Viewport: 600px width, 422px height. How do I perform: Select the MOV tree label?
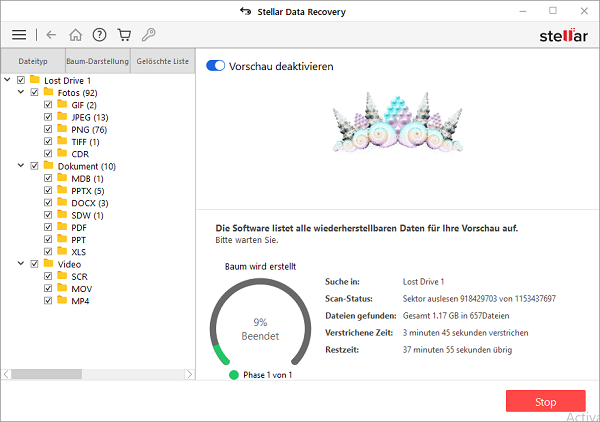(x=82, y=288)
